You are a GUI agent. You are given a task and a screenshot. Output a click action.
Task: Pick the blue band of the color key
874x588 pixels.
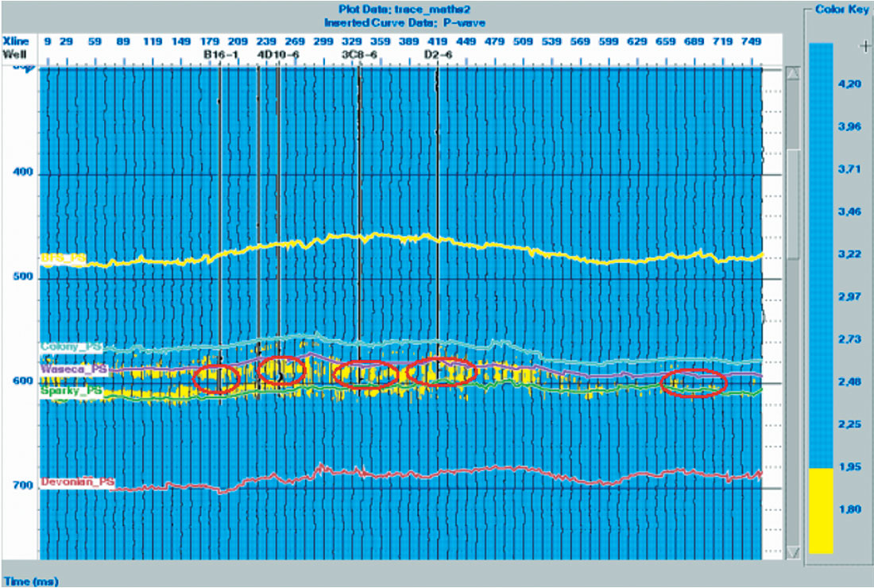click(x=821, y=255)
